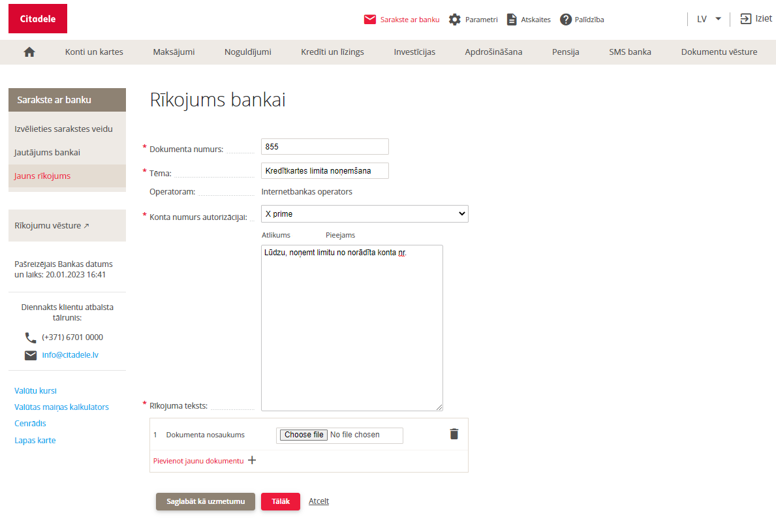Screen dimensions: 776x532
Task: Click the red envelope icon
Action: coord(369,20)
